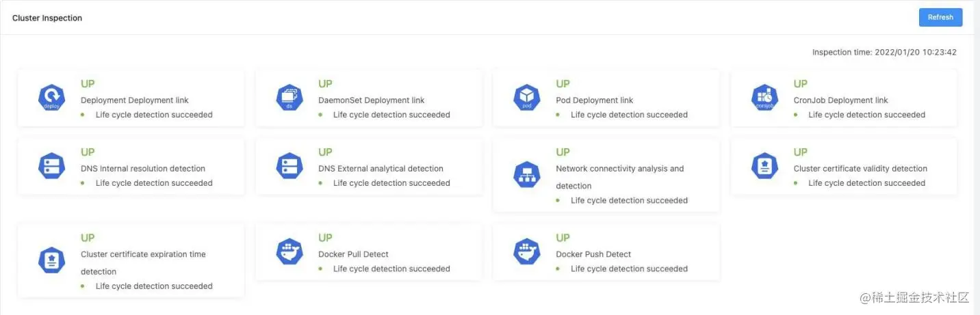Image resolution: width=980 pixels, height=315 pixels.
Task: Click the Docker Pull whale icon
Action: 289,251
